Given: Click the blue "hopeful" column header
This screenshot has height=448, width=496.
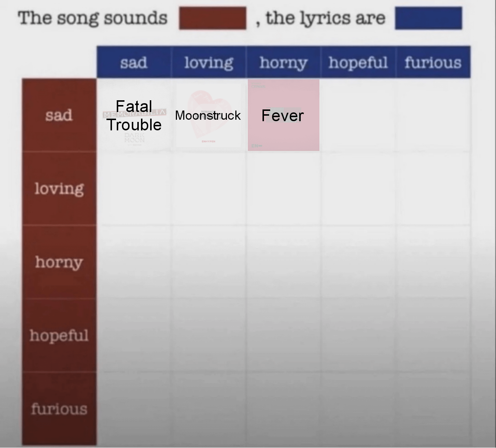Looking at the screenshot, I should pyautogui.click(x=358, y=62).
